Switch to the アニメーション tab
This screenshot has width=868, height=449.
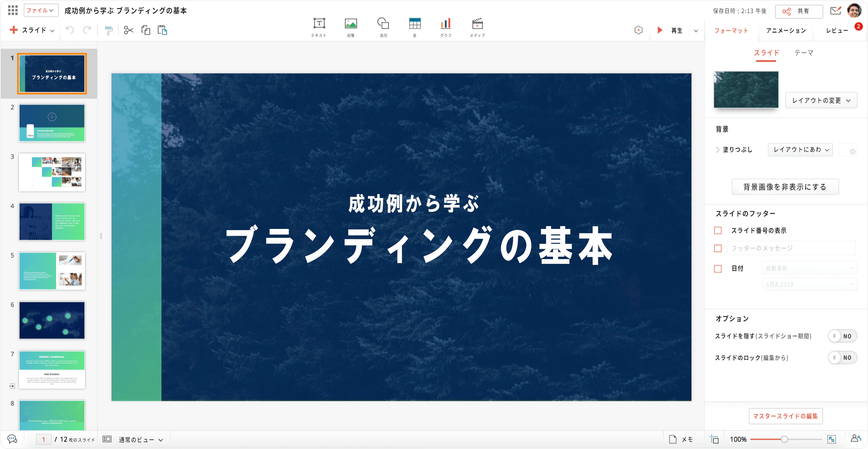click(x=786, y=31)
